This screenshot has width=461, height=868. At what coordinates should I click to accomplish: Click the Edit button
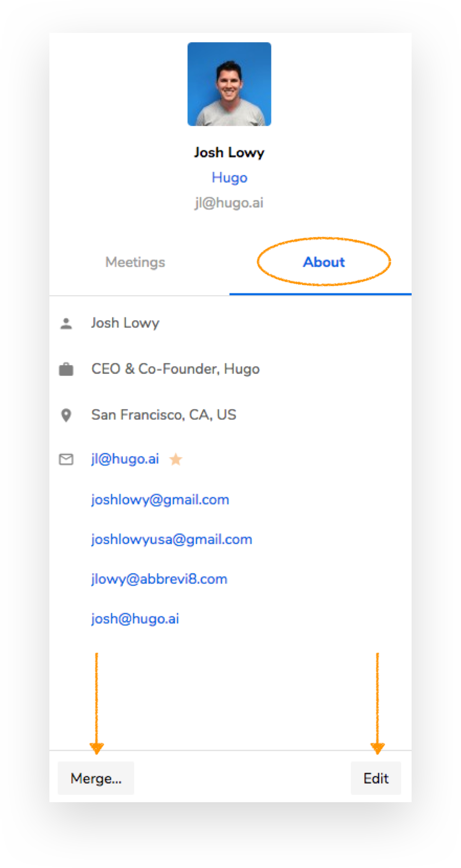[376, 779]
